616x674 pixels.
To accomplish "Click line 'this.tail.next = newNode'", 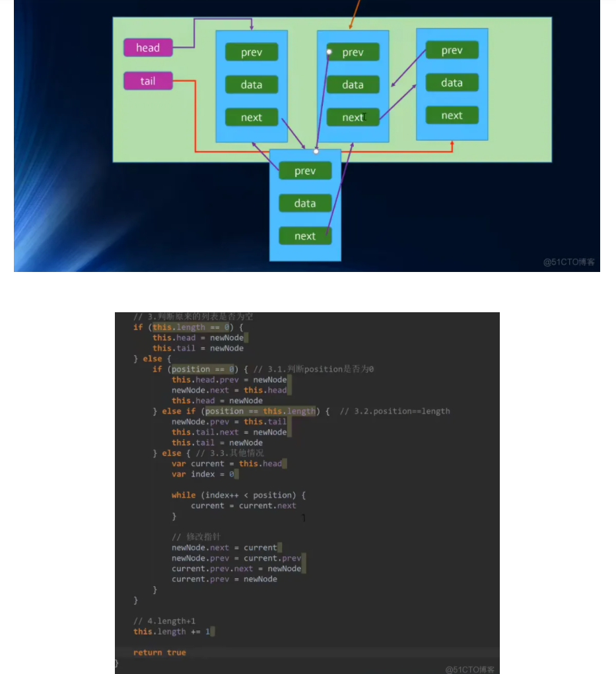I will (x=229, y=432).
